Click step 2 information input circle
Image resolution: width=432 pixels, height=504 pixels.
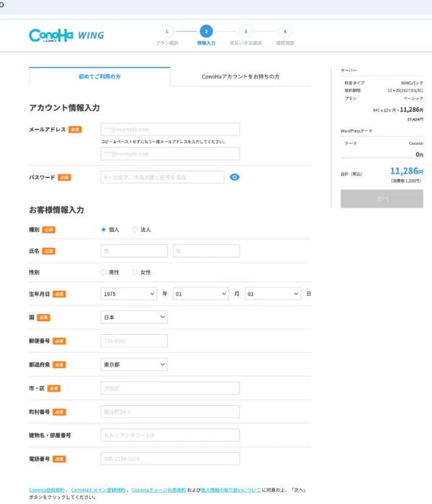(206, 31)
